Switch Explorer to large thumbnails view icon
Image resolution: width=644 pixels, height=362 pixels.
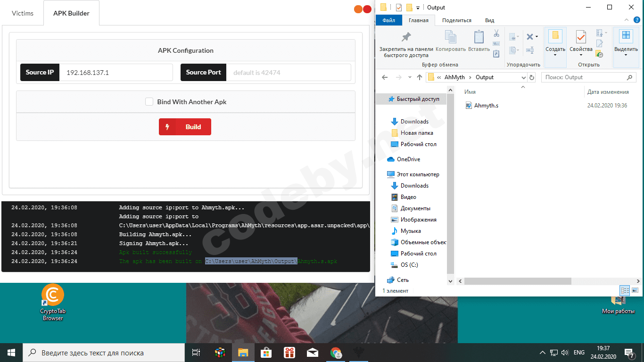[635, 290]
